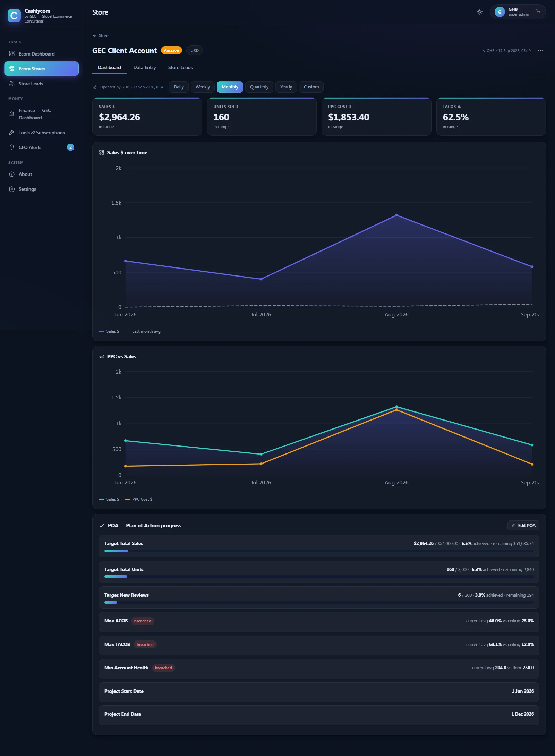
Task: Switch to the Store Leads tab
Action: click(x=180, y=67)
